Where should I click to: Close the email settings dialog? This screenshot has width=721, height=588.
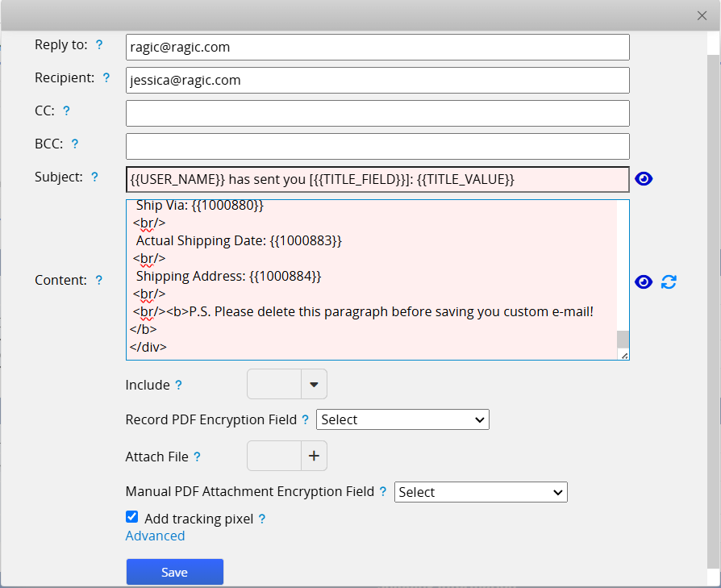702,15
